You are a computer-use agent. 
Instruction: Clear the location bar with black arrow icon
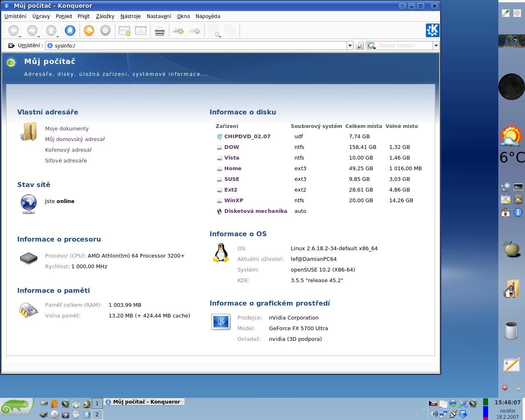tap(11, 46)
